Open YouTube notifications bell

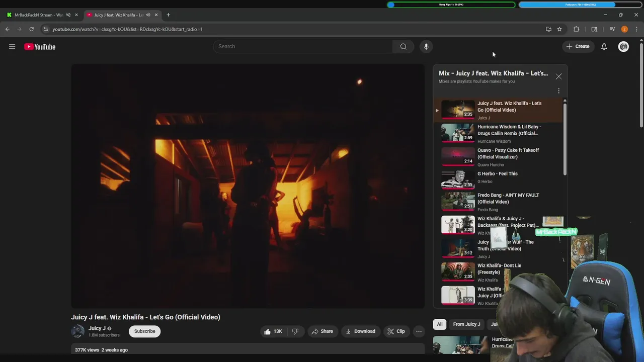click(604, 47)
